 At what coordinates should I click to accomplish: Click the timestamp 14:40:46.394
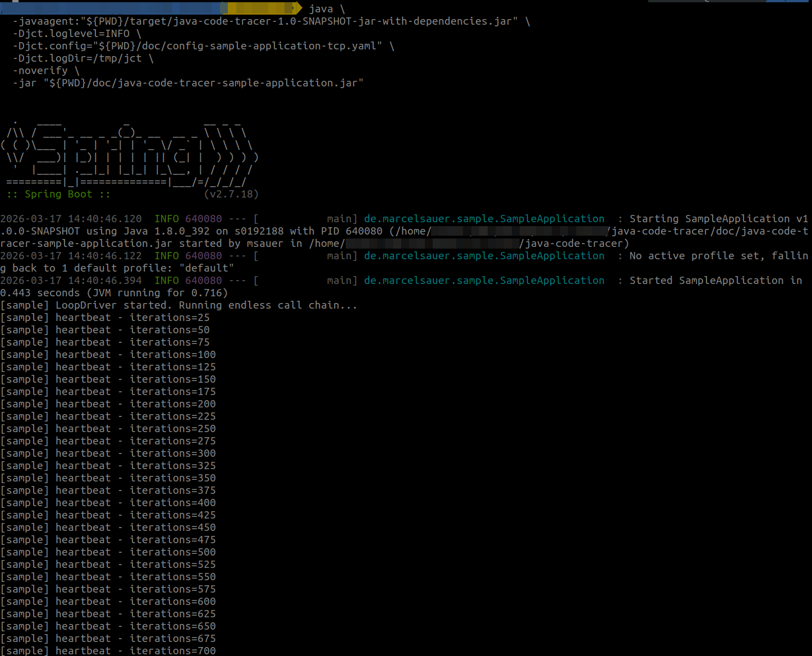[105, 281]
